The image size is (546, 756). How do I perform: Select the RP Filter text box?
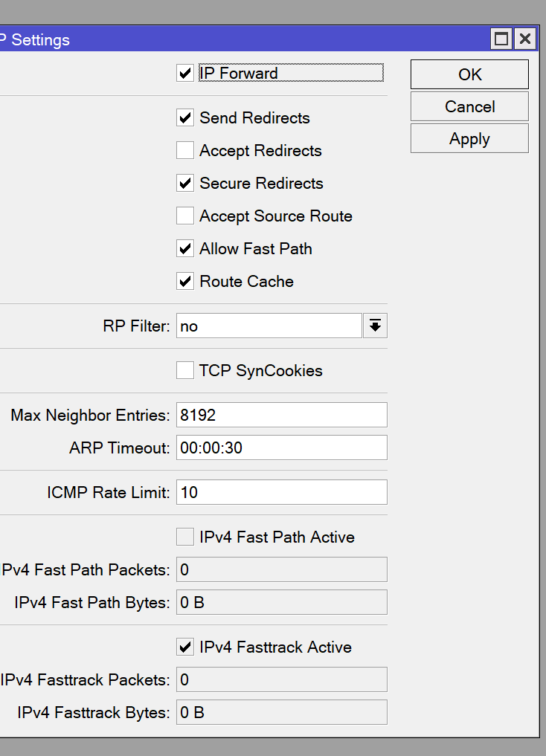tap(269, 326)
